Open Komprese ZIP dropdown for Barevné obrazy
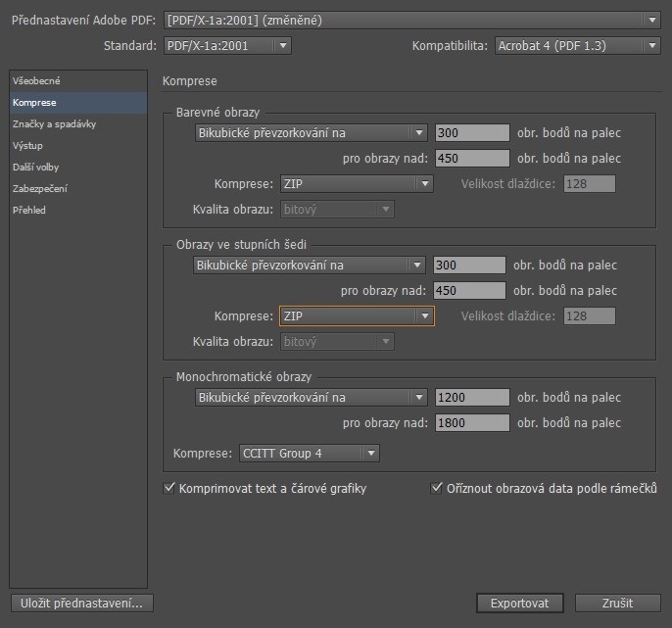 (x=357, y=184)
